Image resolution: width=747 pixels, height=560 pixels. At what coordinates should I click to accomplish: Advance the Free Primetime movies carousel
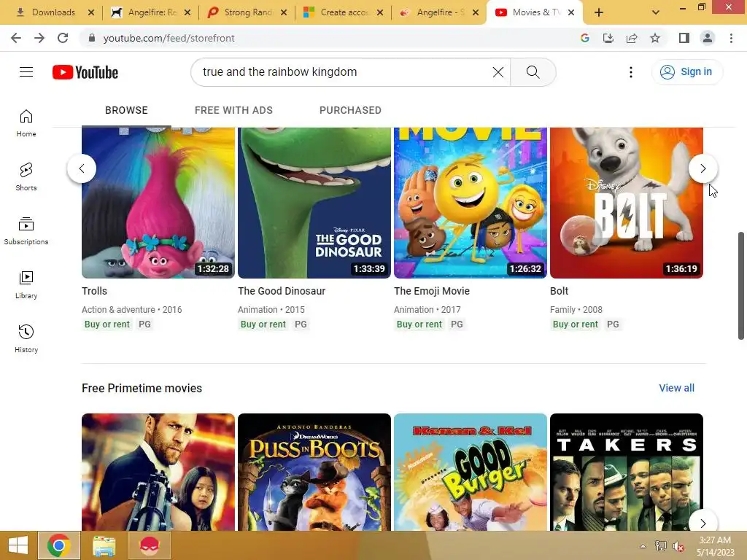(703, 523)
